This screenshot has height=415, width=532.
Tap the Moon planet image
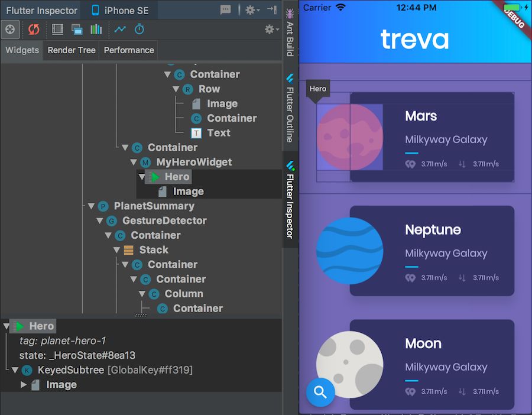point(350,364)
